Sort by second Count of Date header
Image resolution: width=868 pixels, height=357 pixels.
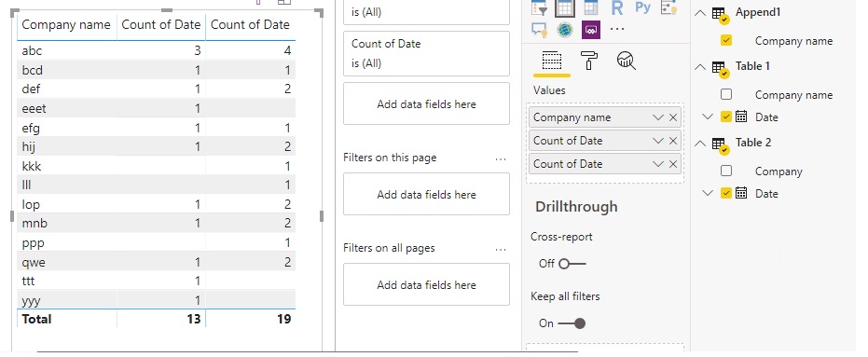click(250, 25)
